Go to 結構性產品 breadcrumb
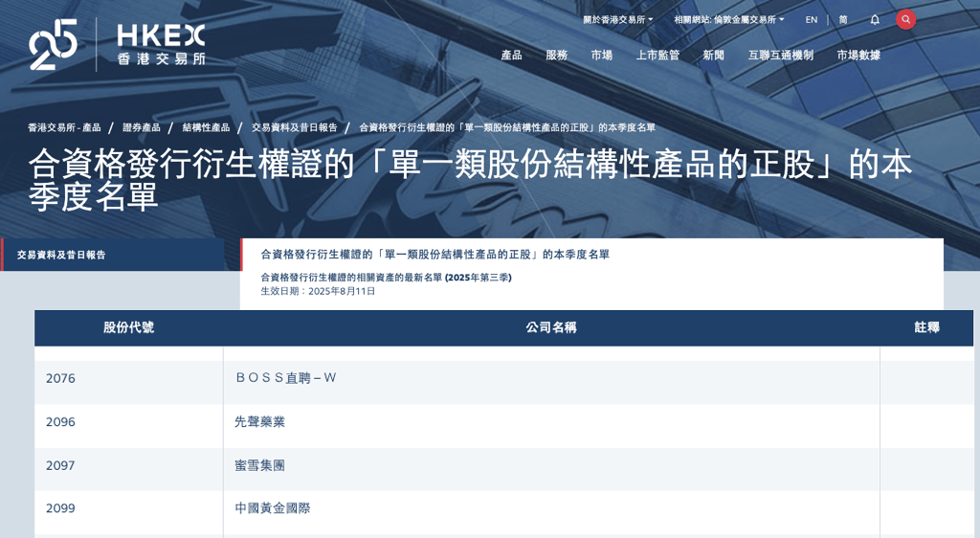 (x=207, y=127)
